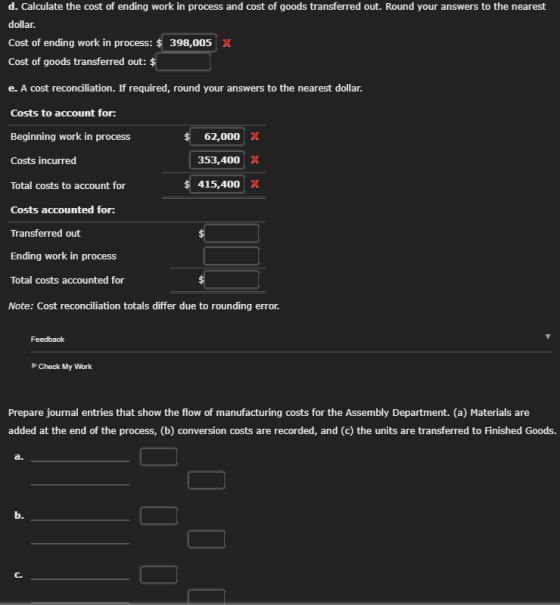Click journal entry a credit amount box
Image resolution: width=560 pixels, height=605 pixels.
(206, 480)
